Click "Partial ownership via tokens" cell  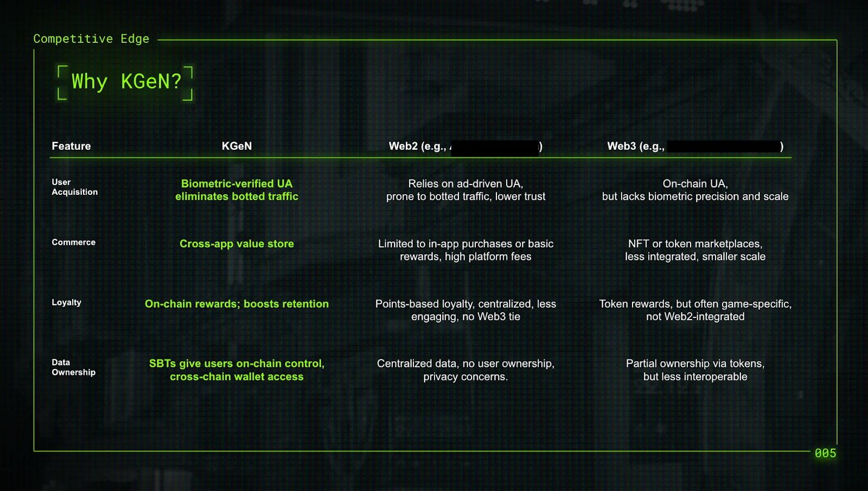click(x=695, y=370)
